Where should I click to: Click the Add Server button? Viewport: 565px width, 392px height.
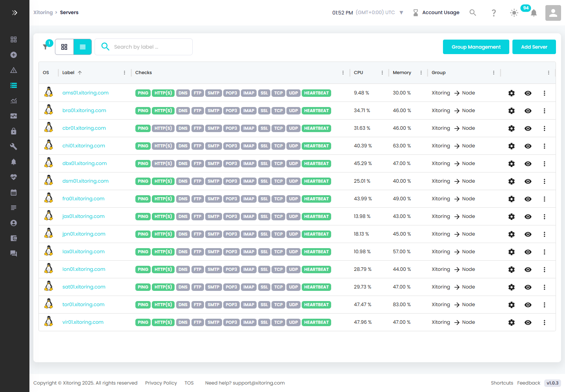click(534, 47)
